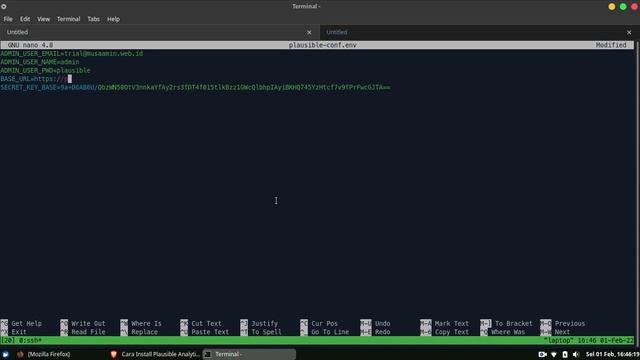This screenshot has height=360, width=640.
Task: Click the ADMIN_USER_NAME=admin line
Action: 40,62
